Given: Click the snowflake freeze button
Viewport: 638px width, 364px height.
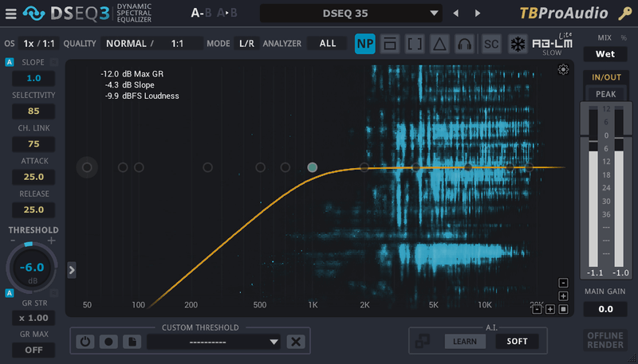Looking at the screenshot, I should click(x=518, y=44).
